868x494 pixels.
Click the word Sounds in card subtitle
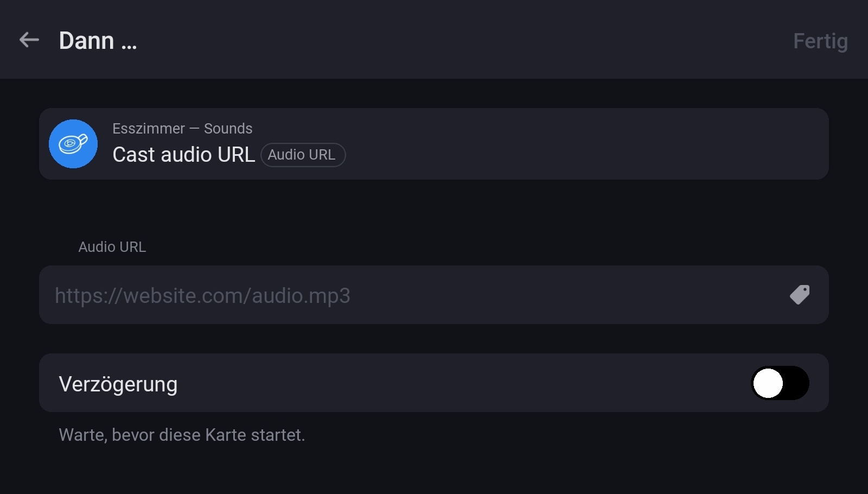tap(228, 129)
